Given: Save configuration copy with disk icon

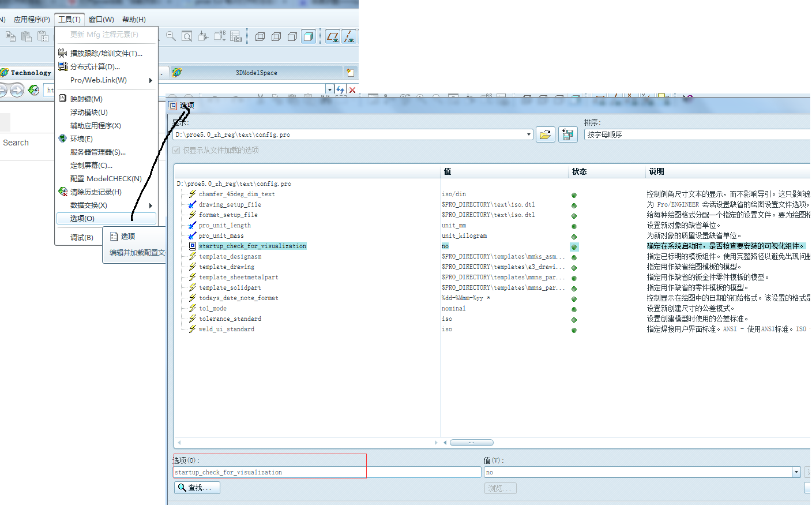Looking at the screenshot, I should point(568,134).
